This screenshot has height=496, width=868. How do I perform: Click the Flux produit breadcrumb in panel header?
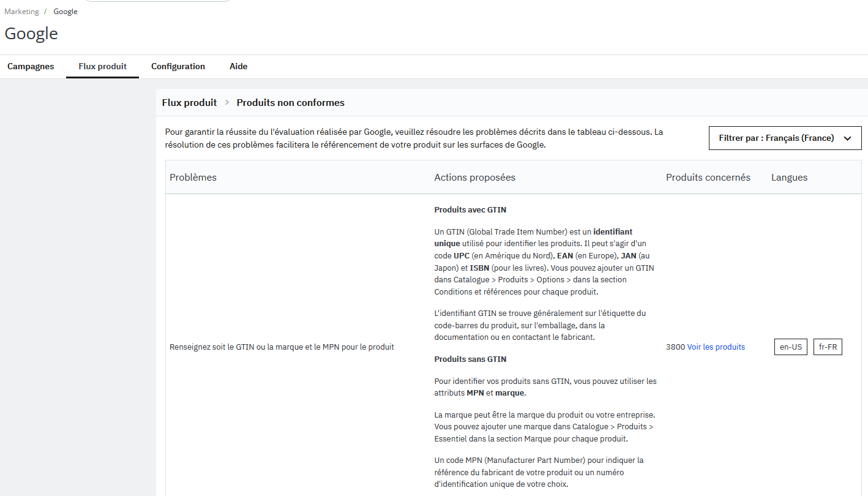pos(189,103)
